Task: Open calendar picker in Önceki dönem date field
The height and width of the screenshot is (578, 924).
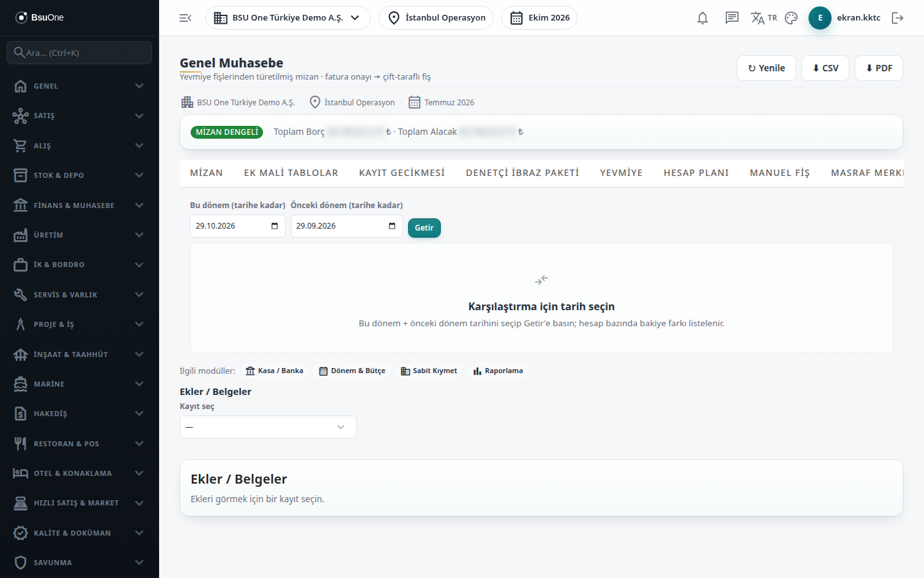Action: (392, 226)
